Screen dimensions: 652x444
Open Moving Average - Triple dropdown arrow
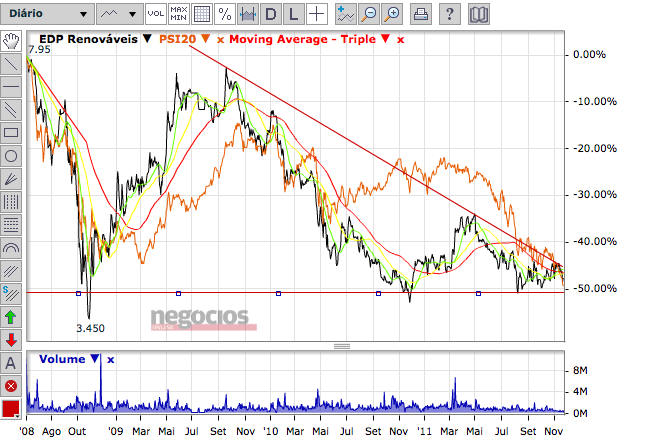point(385,39)
